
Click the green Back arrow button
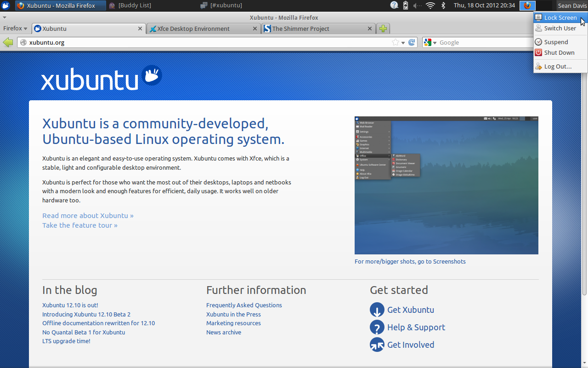point(8,42)
